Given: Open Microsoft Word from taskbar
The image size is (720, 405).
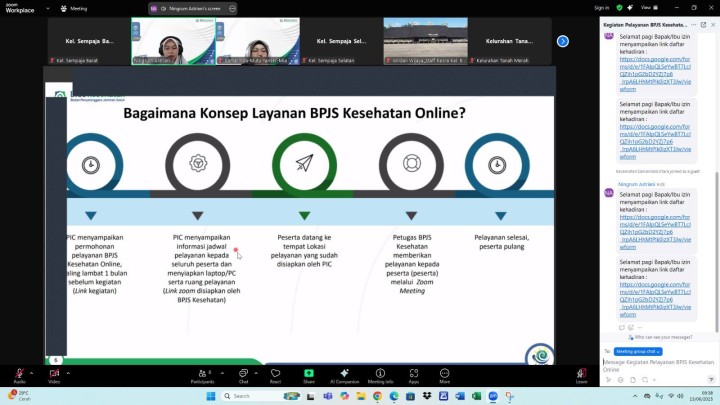Looking at the screenshot, I should 460,396.
